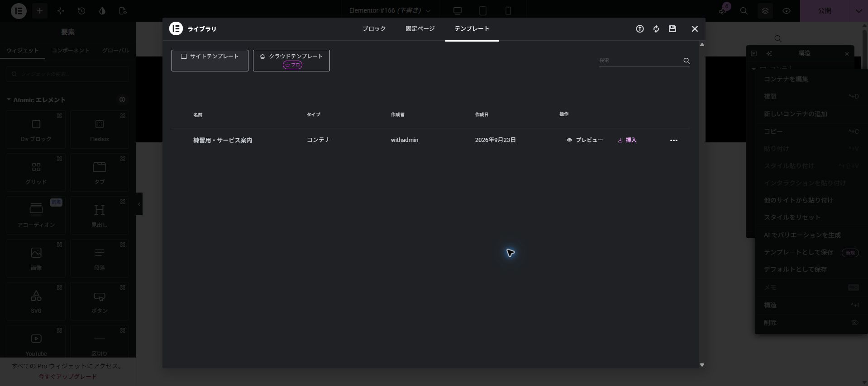Click the add element plus icon
The height and width of the screenshot is (386, 868).
pyautogui.click(x=40, y=11)
